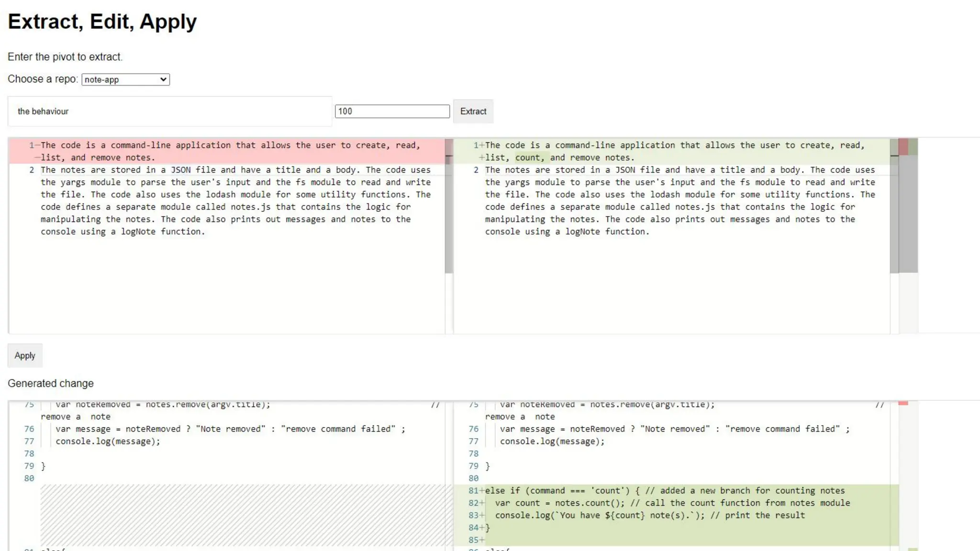Click line number 2 in the modified summary pane
The image size is (980, 551).
coord(476,170)
